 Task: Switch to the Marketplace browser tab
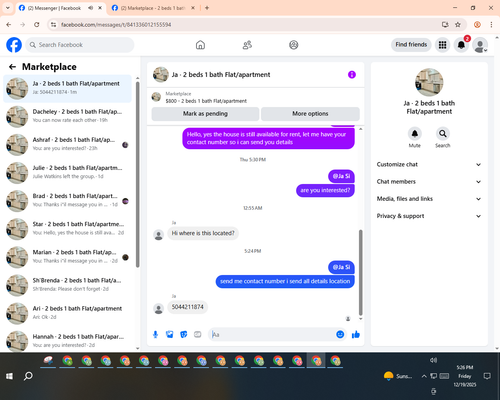pyautogui.click(x=153, y=8)
